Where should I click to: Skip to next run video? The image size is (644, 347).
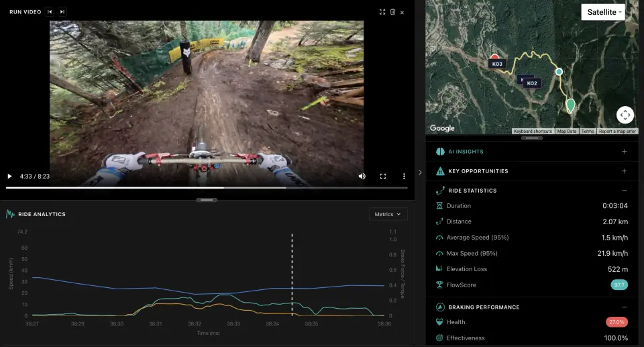point(62,12)
